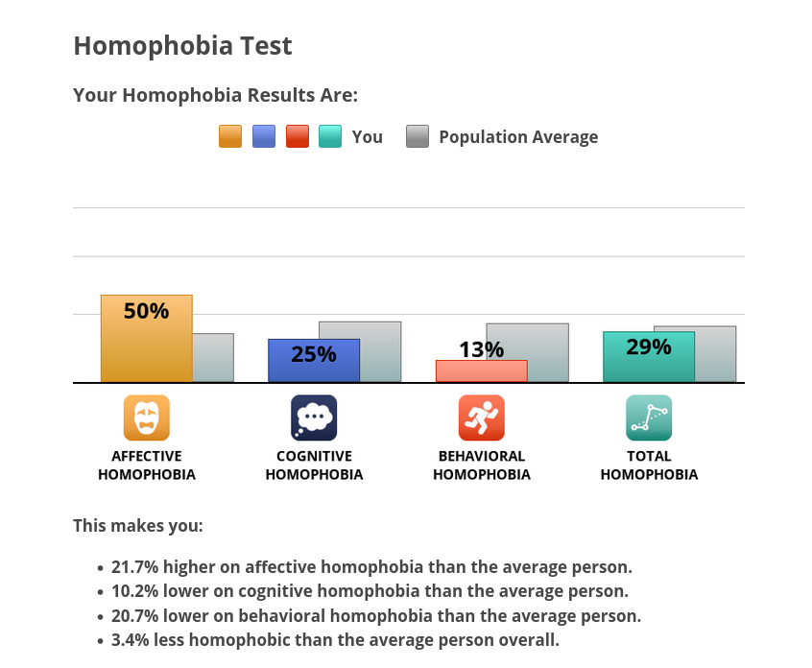Click the teal 29% total bar

tap(649, 357)
